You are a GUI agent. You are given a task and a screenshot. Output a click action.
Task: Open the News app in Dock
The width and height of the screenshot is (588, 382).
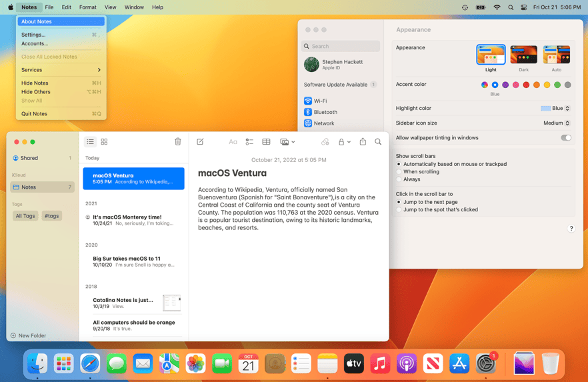pyautogui.click(x=433, y=363)
